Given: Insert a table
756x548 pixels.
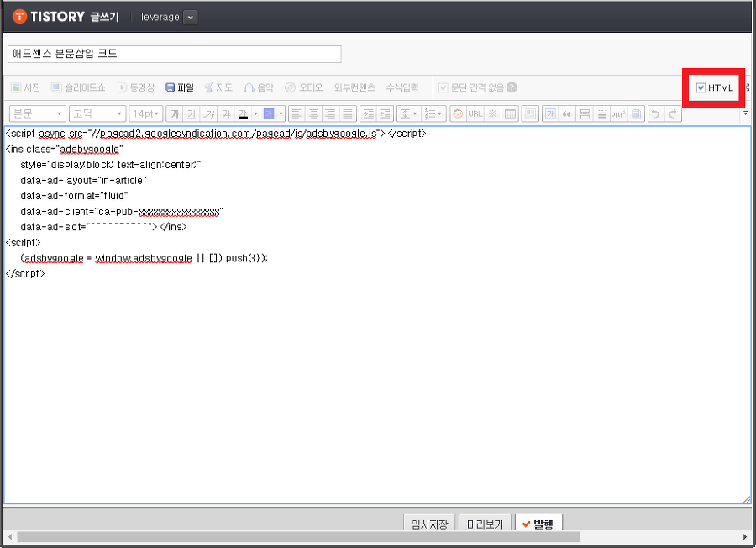Looking at the screenshot, I should [x=510, y=113].
